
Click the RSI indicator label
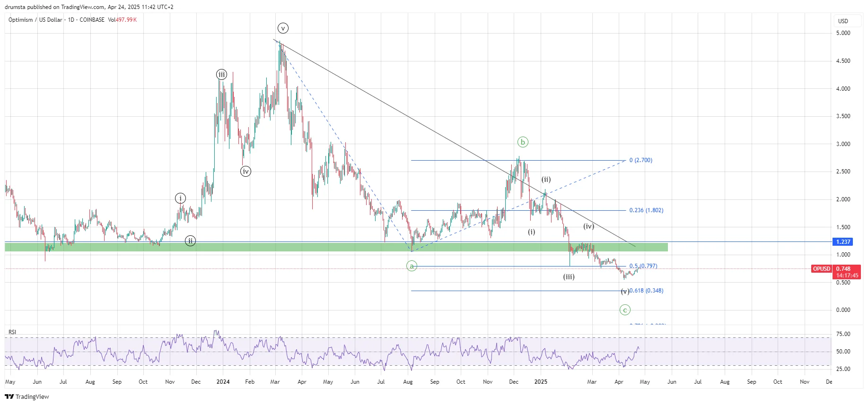pyautogui.click(x=12, y=332)
